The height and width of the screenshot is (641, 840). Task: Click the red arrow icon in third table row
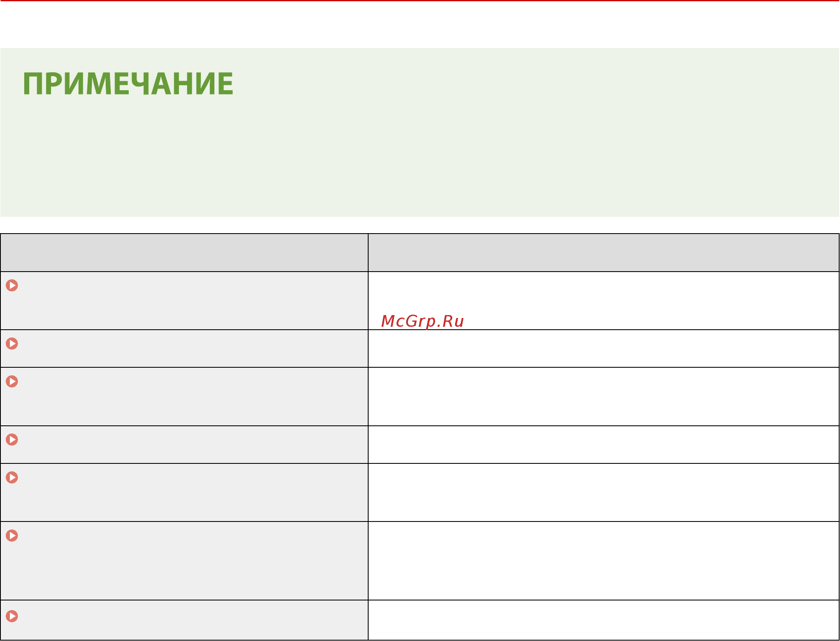12,382
